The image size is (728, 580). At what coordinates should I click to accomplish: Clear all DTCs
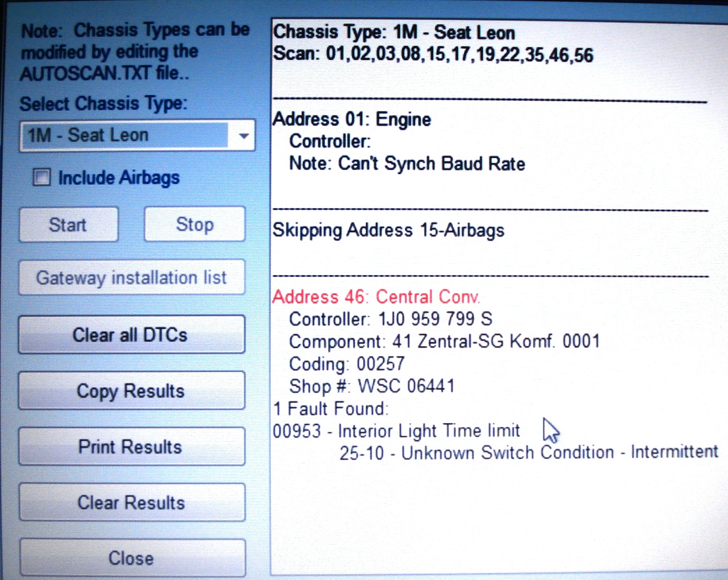(132, 334)
